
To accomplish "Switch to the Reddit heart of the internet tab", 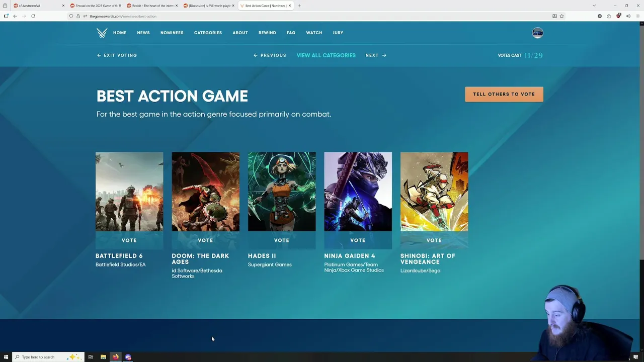I will (152, 6).
